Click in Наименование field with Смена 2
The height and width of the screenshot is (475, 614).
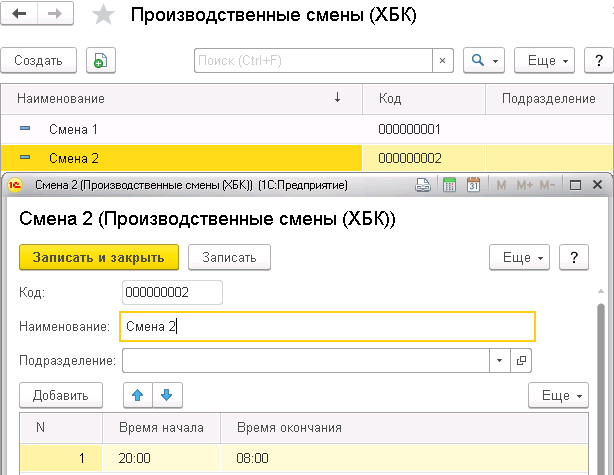coord(327,327)
